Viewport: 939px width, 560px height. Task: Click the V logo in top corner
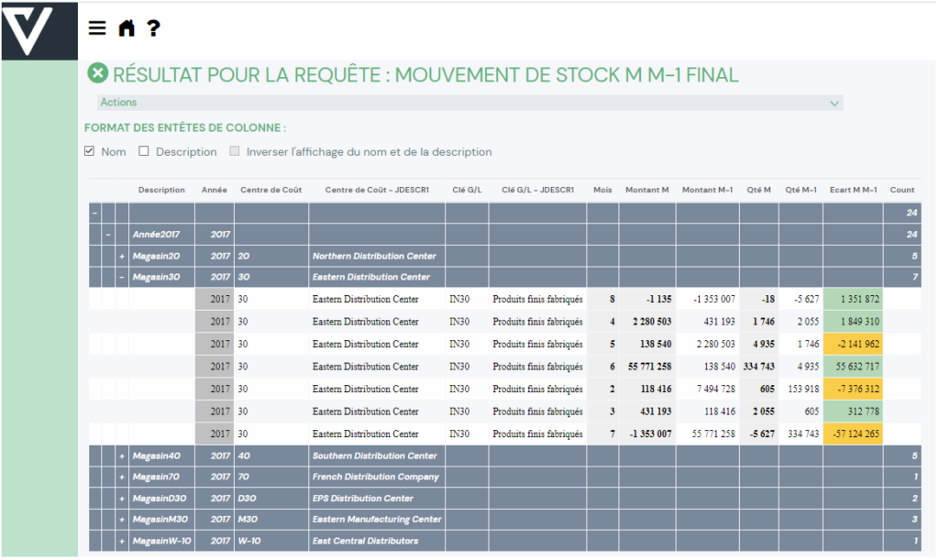pos(39,30)
